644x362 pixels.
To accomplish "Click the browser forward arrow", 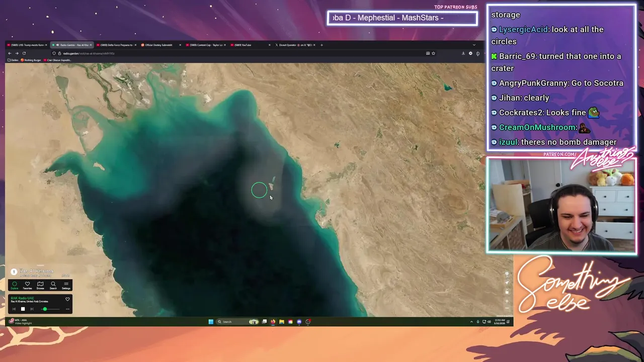I will click(17, 53).
